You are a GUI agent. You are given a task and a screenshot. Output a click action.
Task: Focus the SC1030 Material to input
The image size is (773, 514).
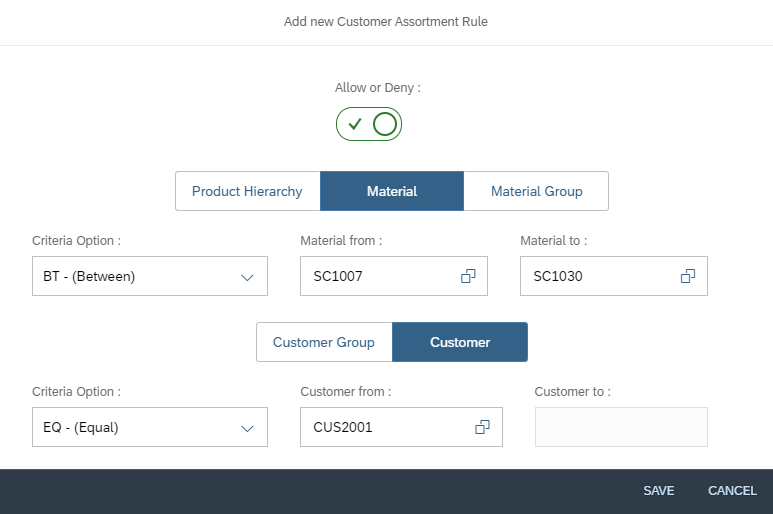601,276
